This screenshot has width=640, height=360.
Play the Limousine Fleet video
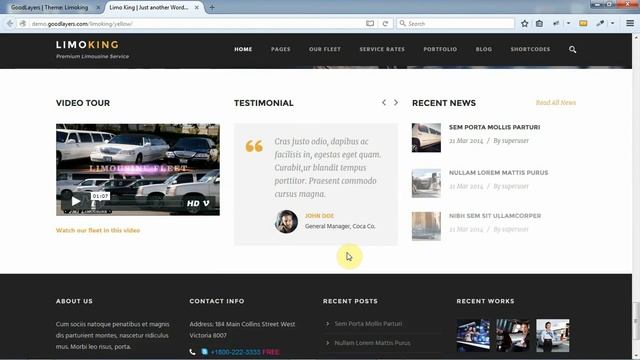click(76, 201)
